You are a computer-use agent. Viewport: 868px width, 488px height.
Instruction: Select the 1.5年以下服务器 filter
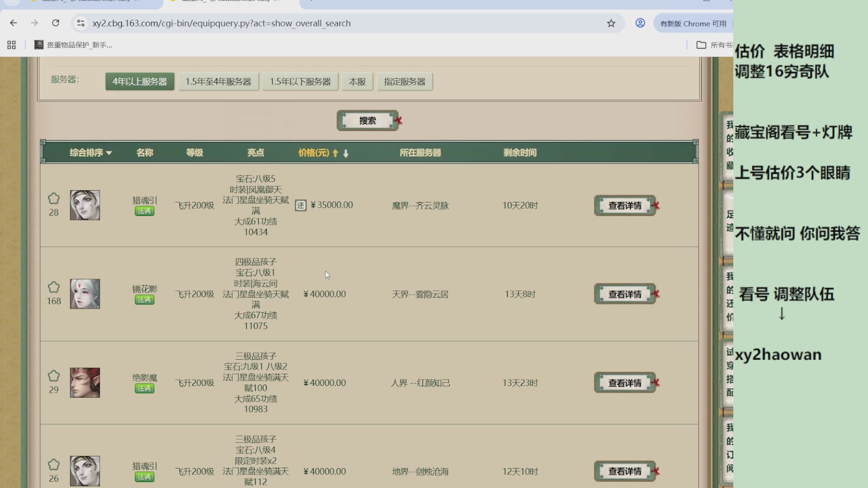tap(300, 82)
